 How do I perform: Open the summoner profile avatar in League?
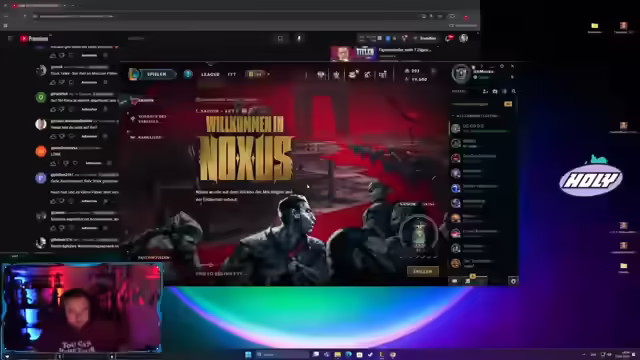pyautogui.click(x=461, y=73)
